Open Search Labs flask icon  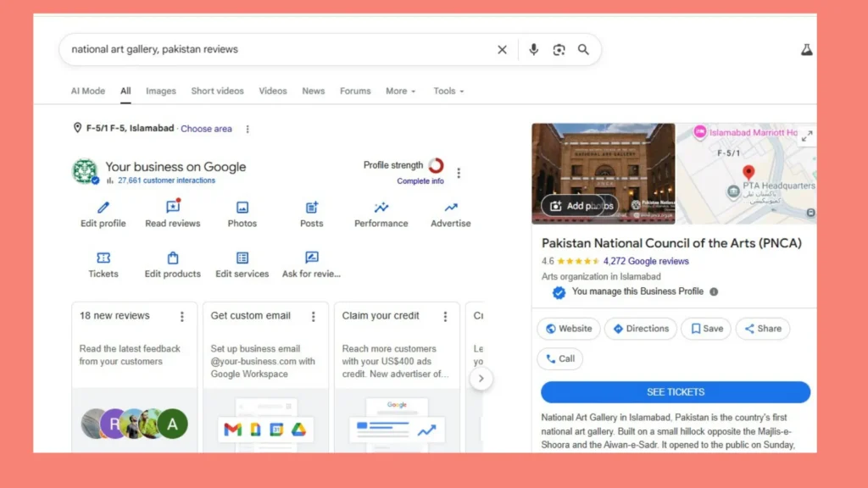807,50
